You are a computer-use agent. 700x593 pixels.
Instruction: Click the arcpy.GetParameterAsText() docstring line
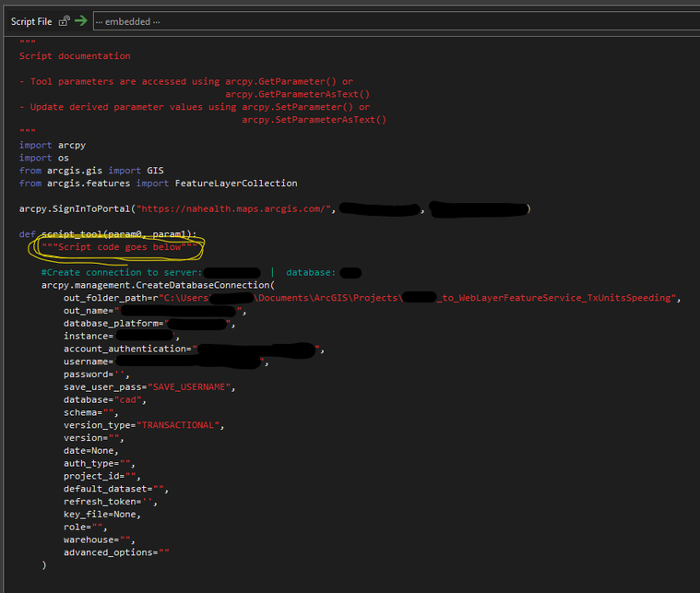(298, 94)
